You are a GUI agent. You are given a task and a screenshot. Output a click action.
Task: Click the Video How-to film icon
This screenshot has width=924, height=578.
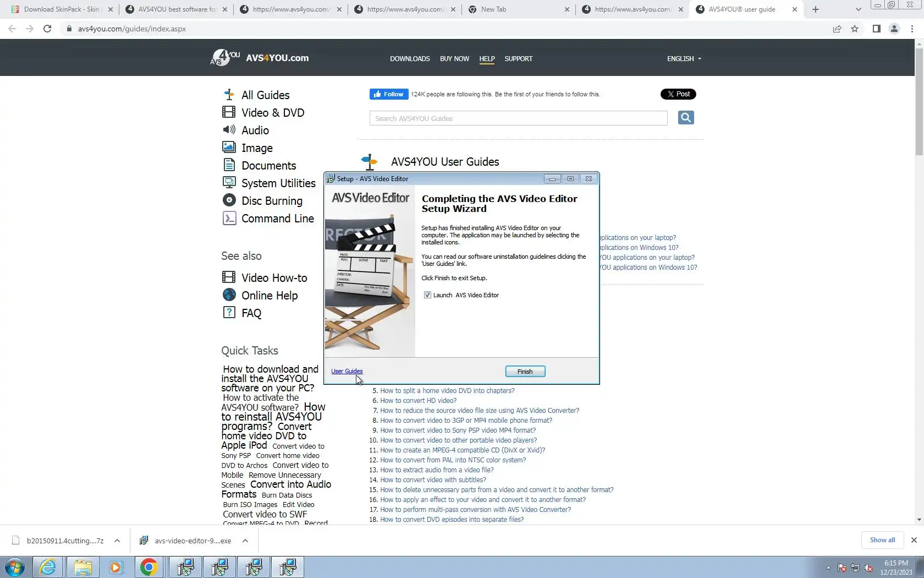point(229,277)
